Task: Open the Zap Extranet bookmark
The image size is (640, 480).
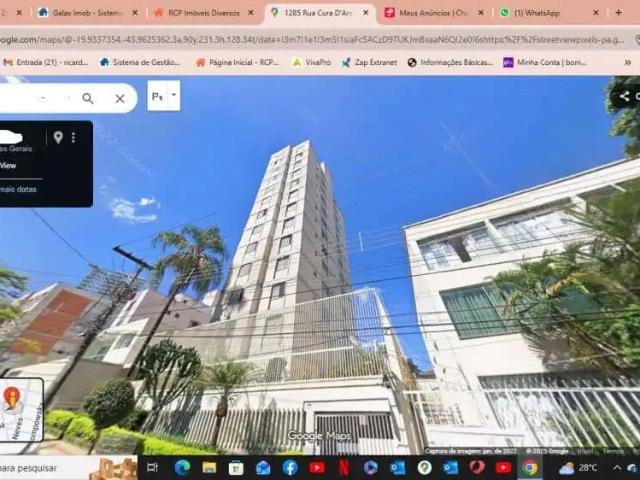Action: 368,62
